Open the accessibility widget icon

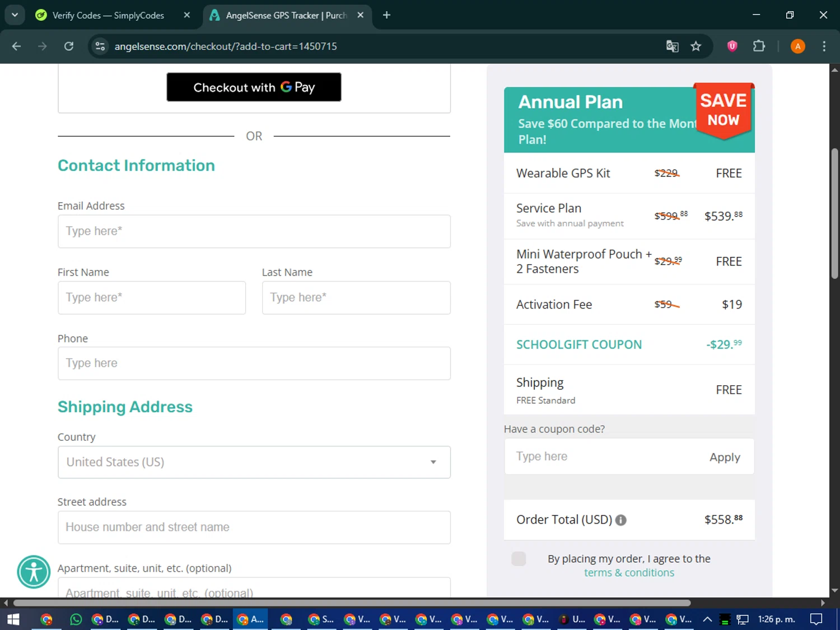pos(34,572)
